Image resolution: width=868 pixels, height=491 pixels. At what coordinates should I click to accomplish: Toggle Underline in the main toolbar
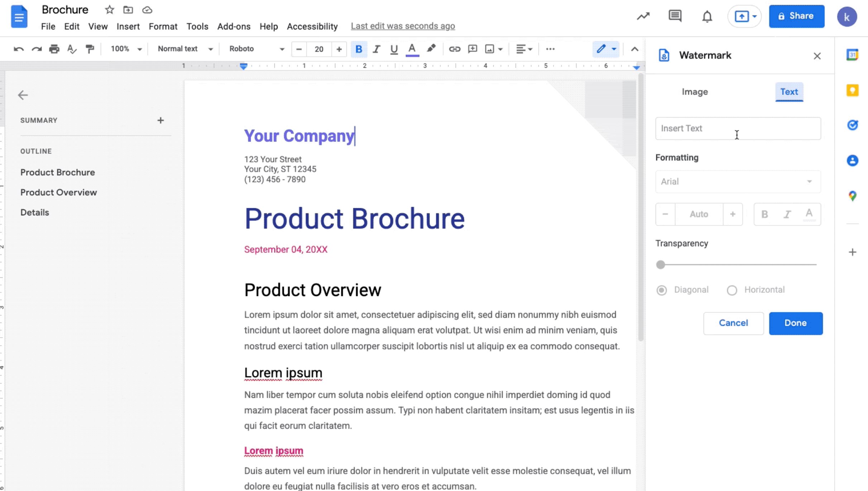point(394,49)
